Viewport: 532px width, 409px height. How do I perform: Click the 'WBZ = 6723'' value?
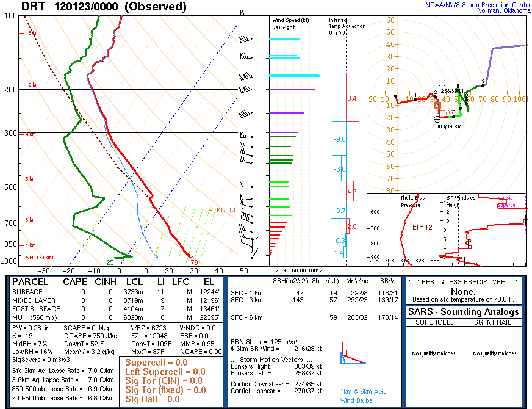click(149, 328)
